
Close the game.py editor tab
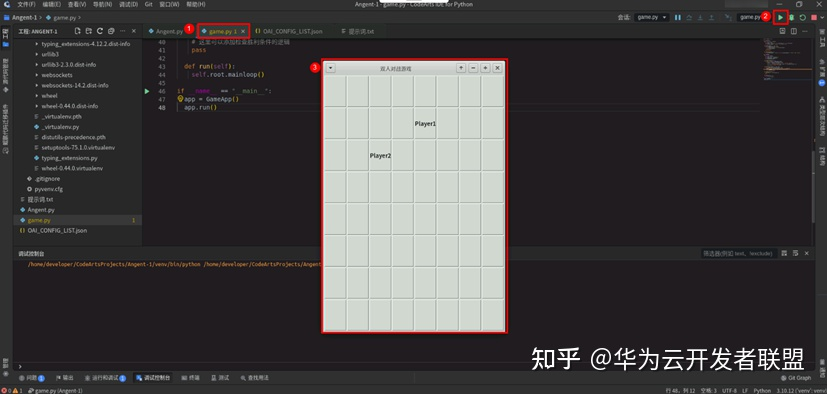tap(243, 32)
